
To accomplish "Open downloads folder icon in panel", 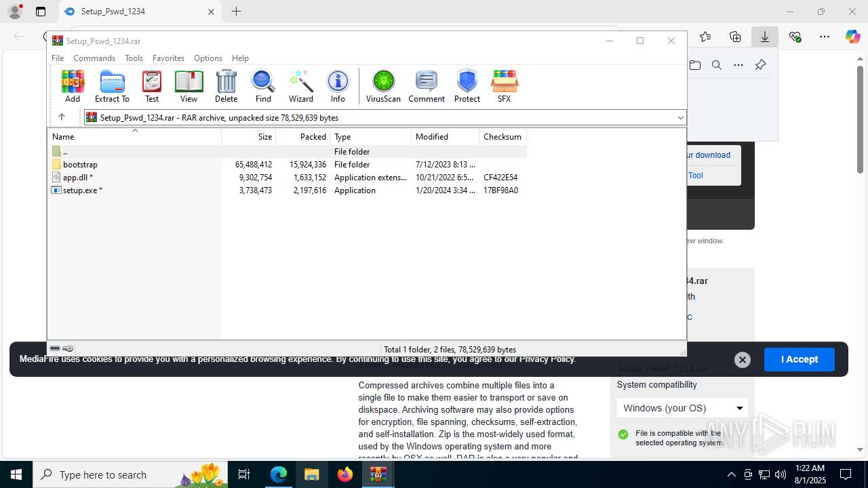I will 695,65.
